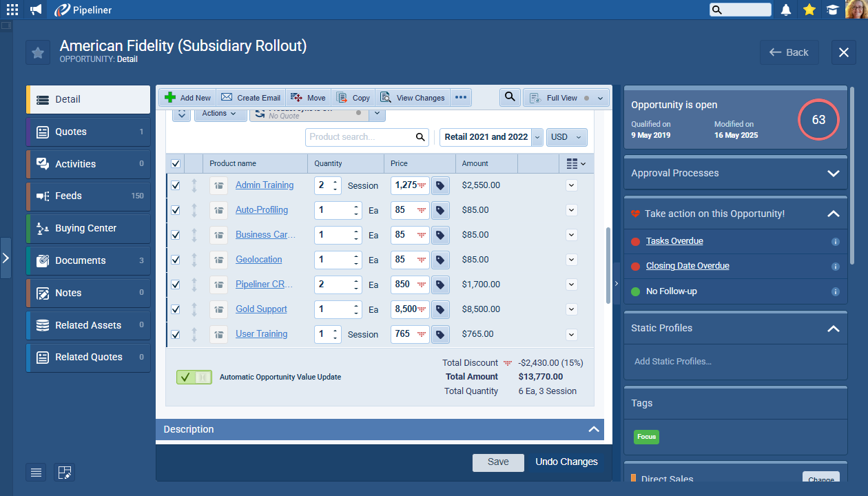Open the graduation cap help icon
868x496 pixels.
(833, 10)
